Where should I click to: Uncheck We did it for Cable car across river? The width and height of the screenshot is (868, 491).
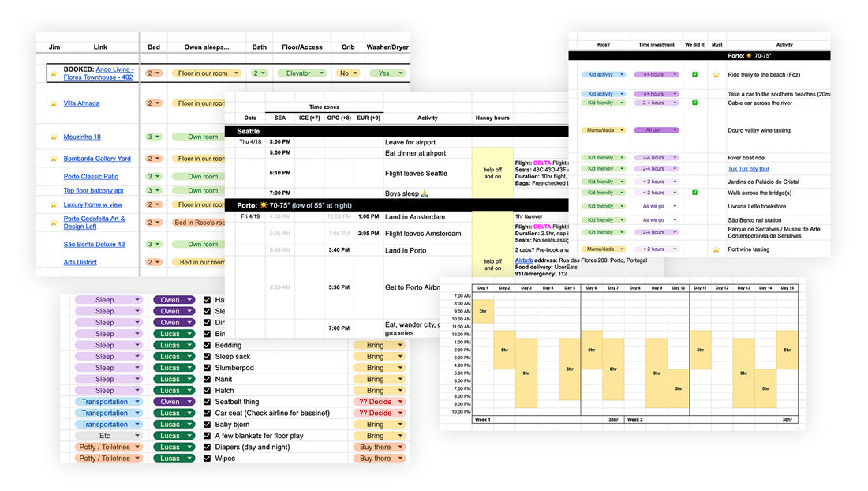coord(694,103)
